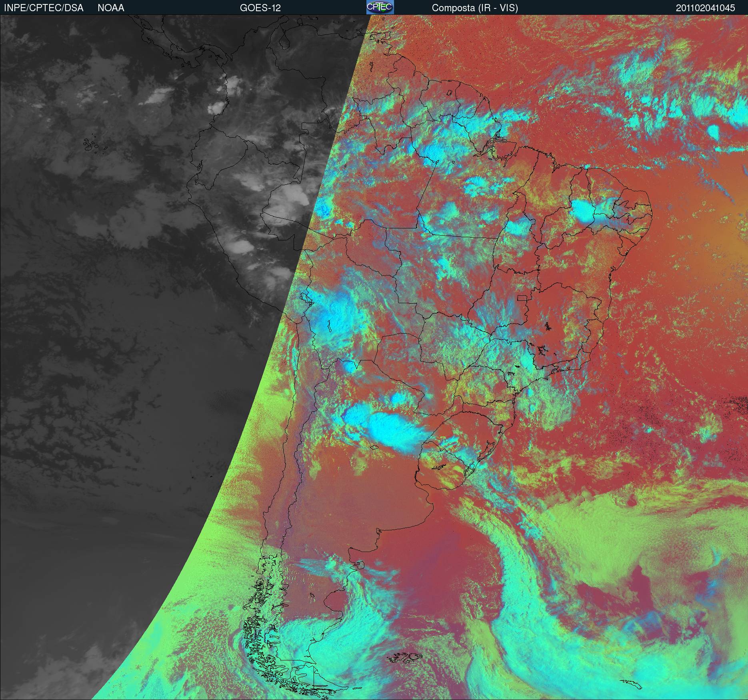
Task: Click the Composta (IR - VIS) title
Action: click(475, 8)
